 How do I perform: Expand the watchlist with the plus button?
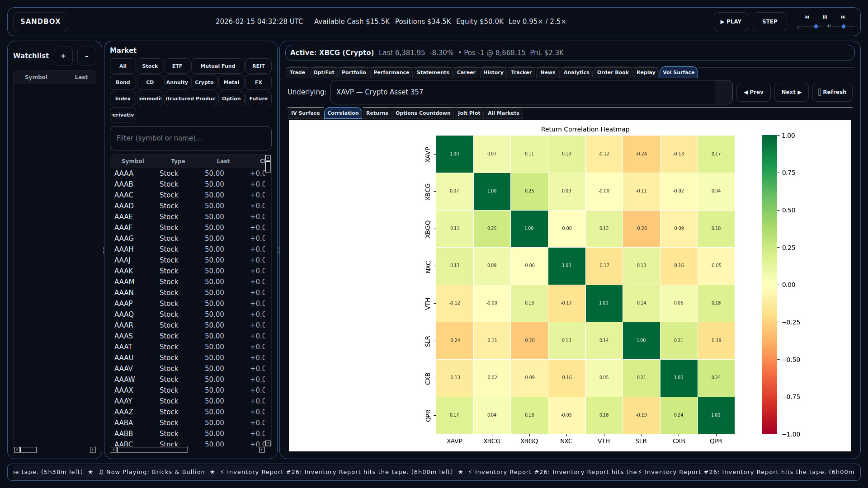click(63, 56)
